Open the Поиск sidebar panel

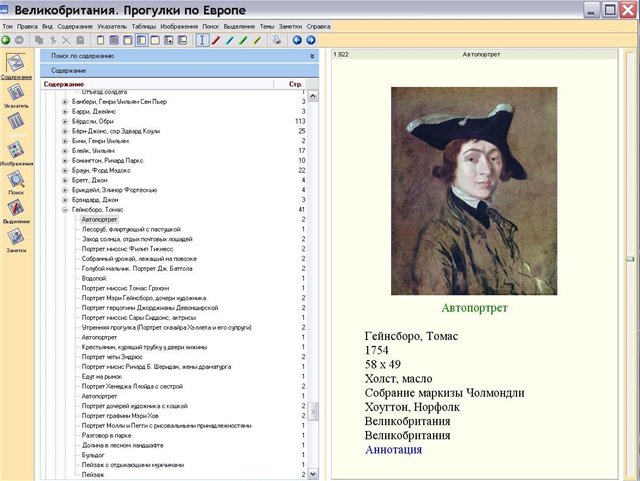click(x=16, y=182)
